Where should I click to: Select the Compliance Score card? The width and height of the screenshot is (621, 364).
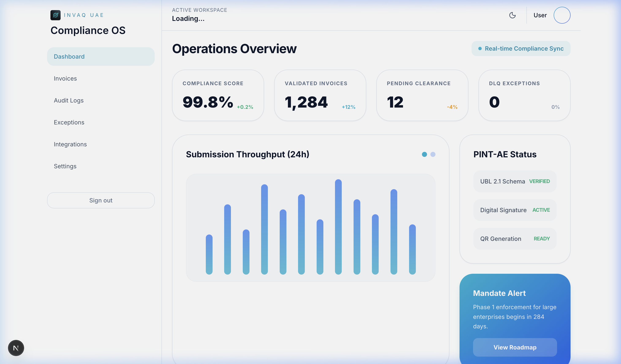(218, 95)
